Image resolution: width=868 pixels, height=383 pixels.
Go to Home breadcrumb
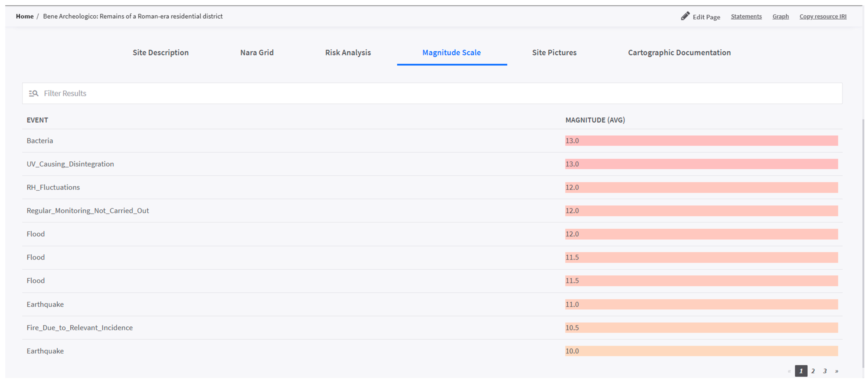[25, 16]
